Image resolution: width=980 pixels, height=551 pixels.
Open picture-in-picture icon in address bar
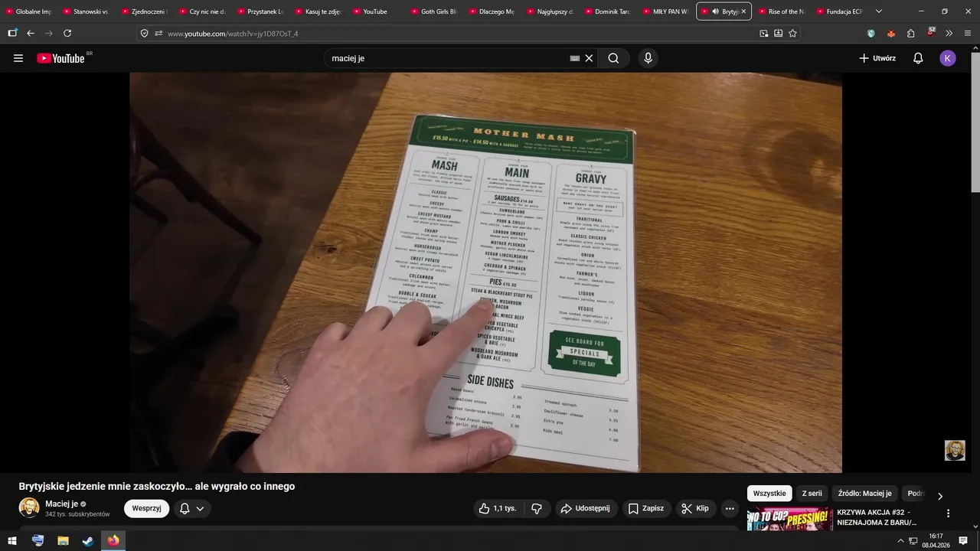click(763, 33)
